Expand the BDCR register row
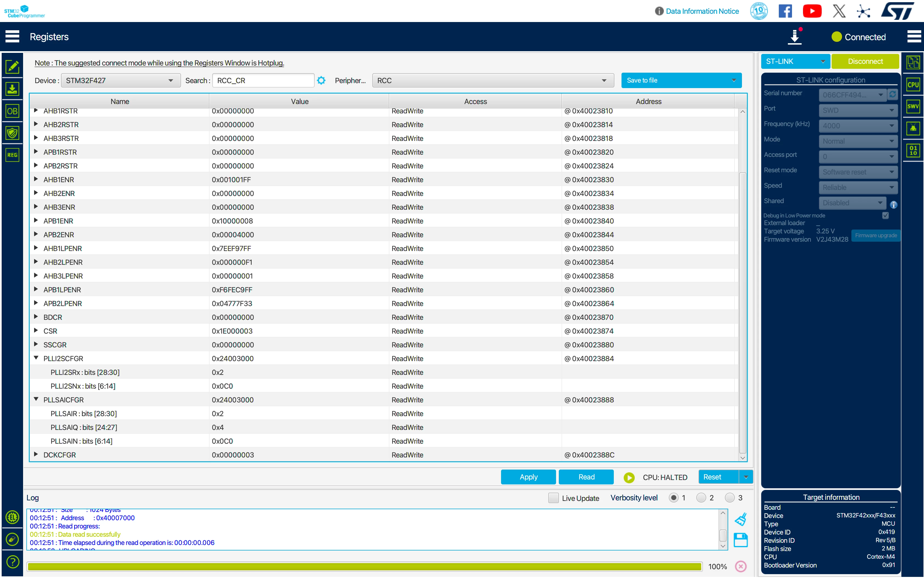This screenshot has width=924, height=578. [x=36, y=317]
